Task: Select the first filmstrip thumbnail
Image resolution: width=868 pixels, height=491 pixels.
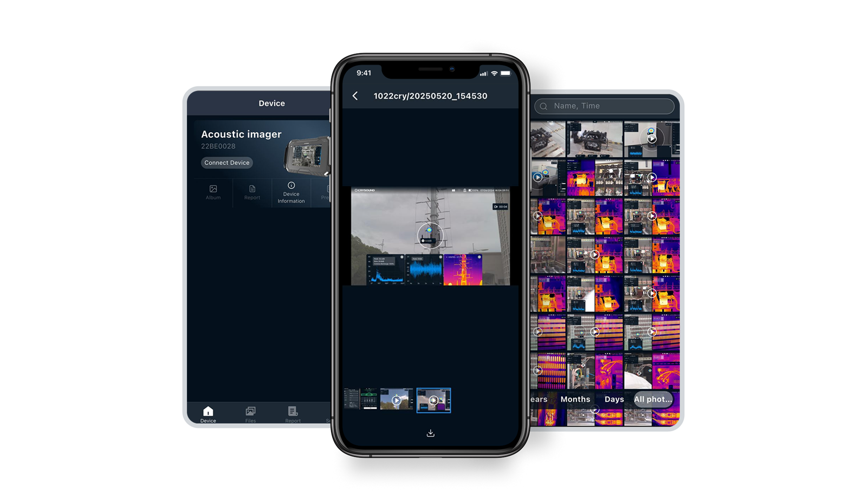Action: click(x=352, y=399)
